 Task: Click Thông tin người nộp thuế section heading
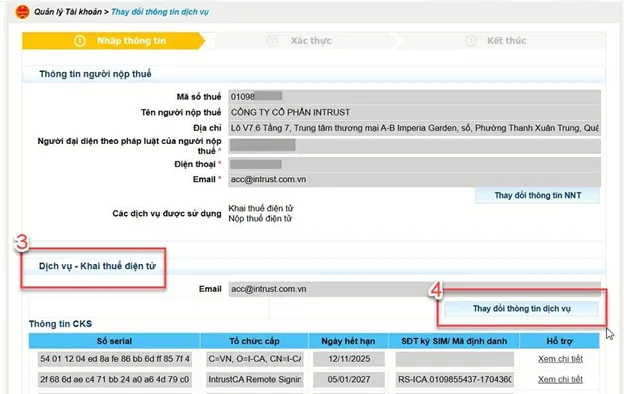95,74
